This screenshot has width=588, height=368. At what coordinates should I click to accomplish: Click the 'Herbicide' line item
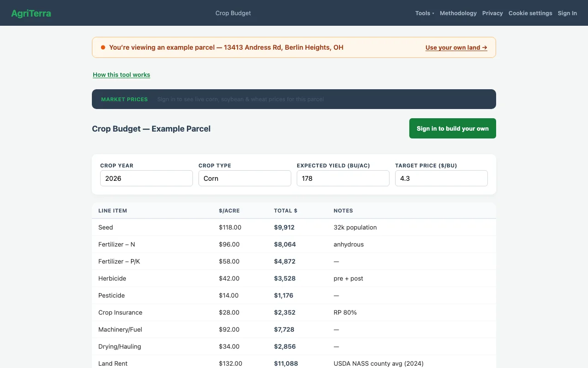(x=112, y=278)
